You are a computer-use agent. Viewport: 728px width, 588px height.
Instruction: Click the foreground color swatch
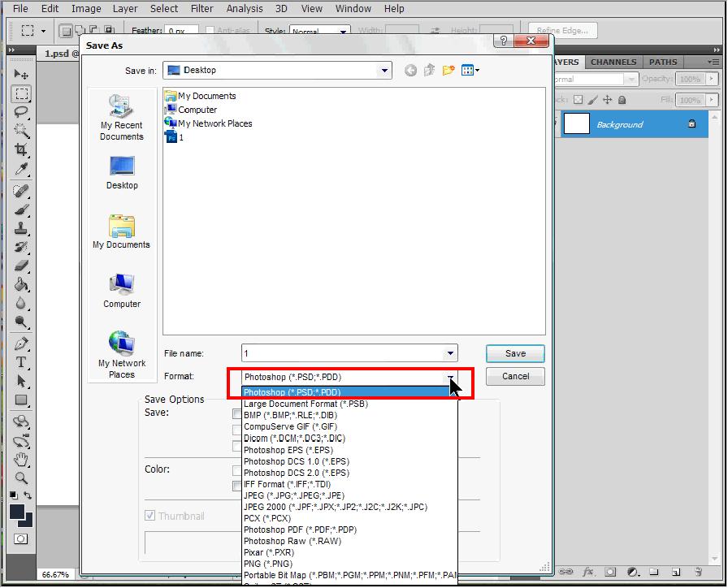coord(16,512)
